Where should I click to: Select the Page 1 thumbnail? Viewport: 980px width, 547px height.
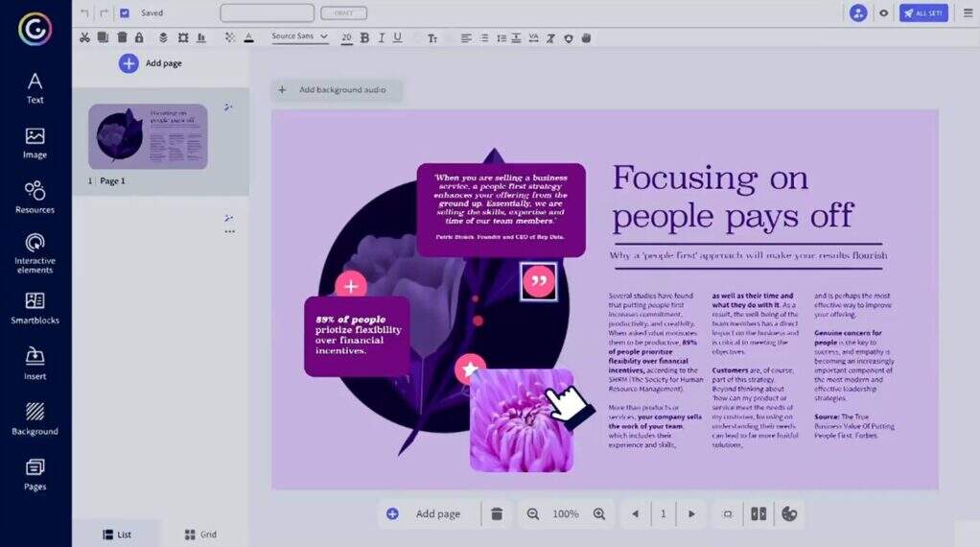click(x=148, y=136)
